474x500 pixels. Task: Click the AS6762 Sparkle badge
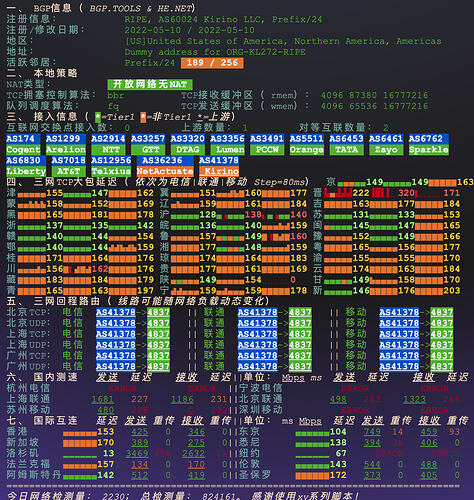[x=429, y=144]
